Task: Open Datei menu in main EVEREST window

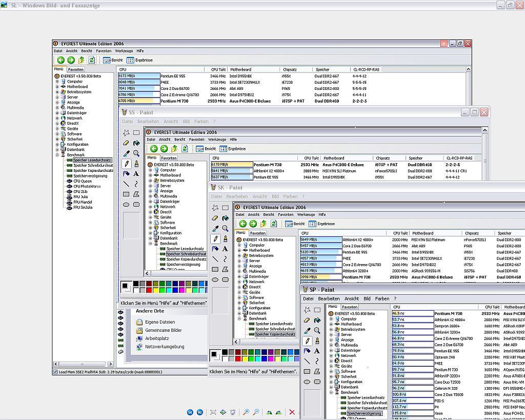Action: [x=58, y=51]
